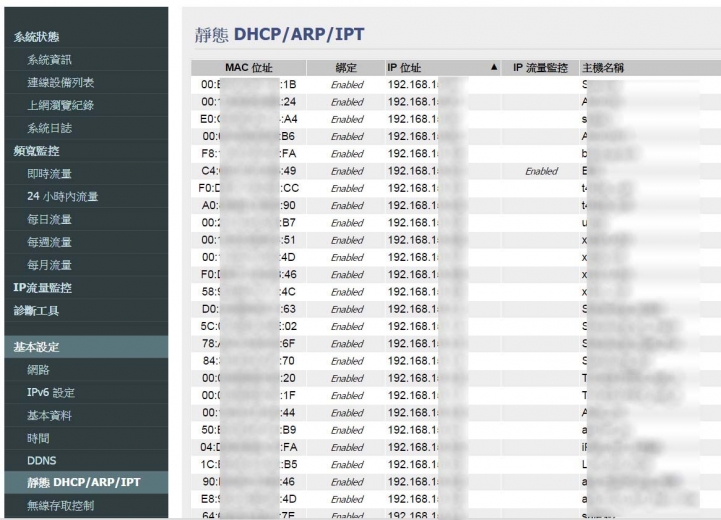The width and height of the screenshot is (721, 520).
Task: Click the IP 位址 sort arrow icon
Action: (494, 68)
